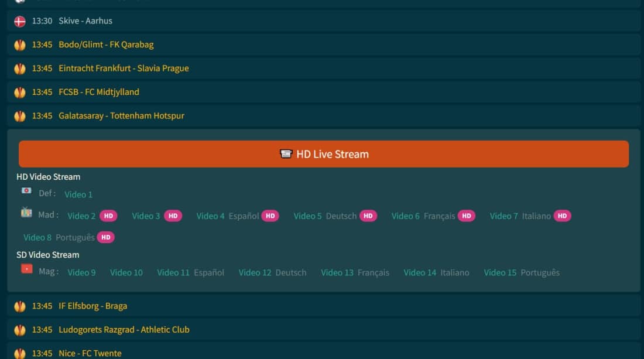Screen dimensions: 644x359
Task: Open the Video 10 SD stream
Action: pyautogui.click(x=126, y=273)
